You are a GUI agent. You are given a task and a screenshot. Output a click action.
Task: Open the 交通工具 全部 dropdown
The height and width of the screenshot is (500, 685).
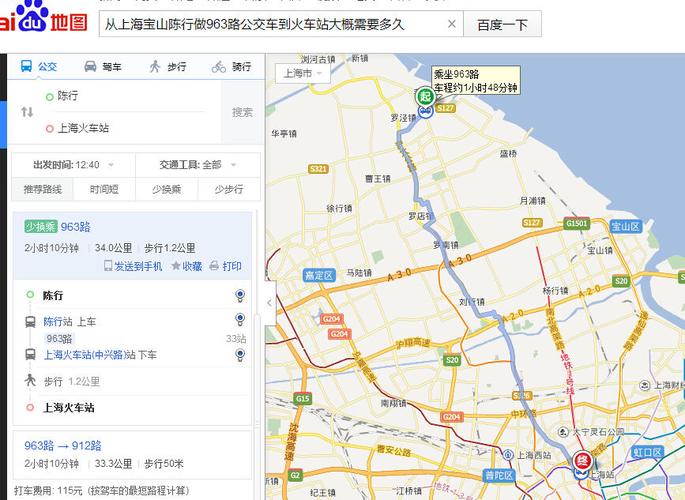(x=198, y=165)
